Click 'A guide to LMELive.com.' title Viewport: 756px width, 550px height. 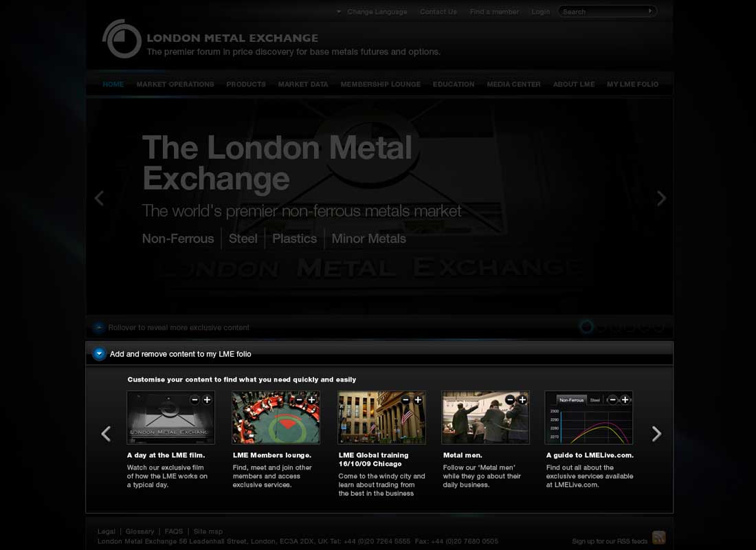590,455
